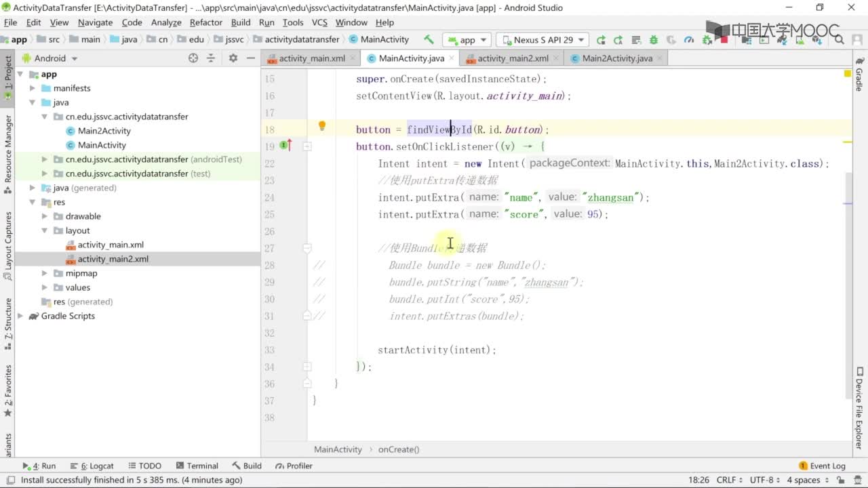Open the Android view dropdown

(x=50, y=58)
